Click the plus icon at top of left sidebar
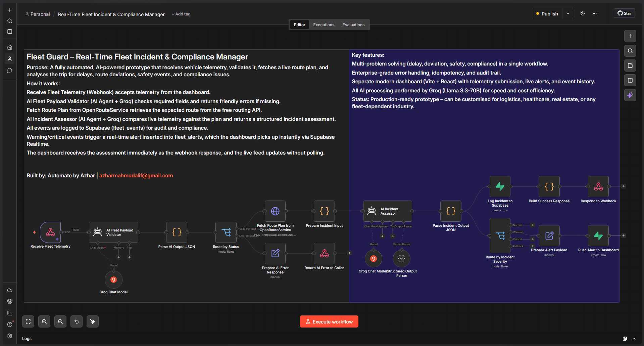This screenshot has height=346, width=644. pyautogui.click(x=10, y=10)
